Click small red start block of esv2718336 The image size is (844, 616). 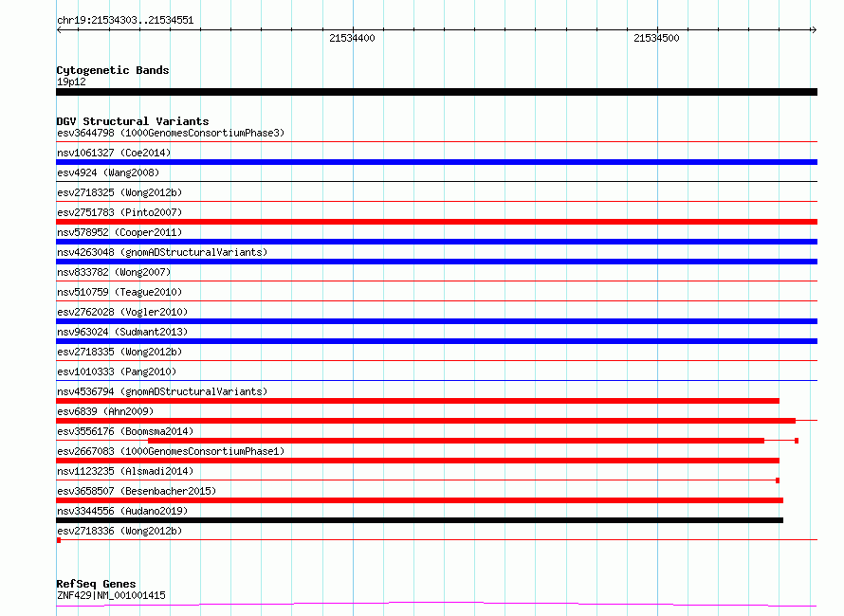[x=59, y=540]
